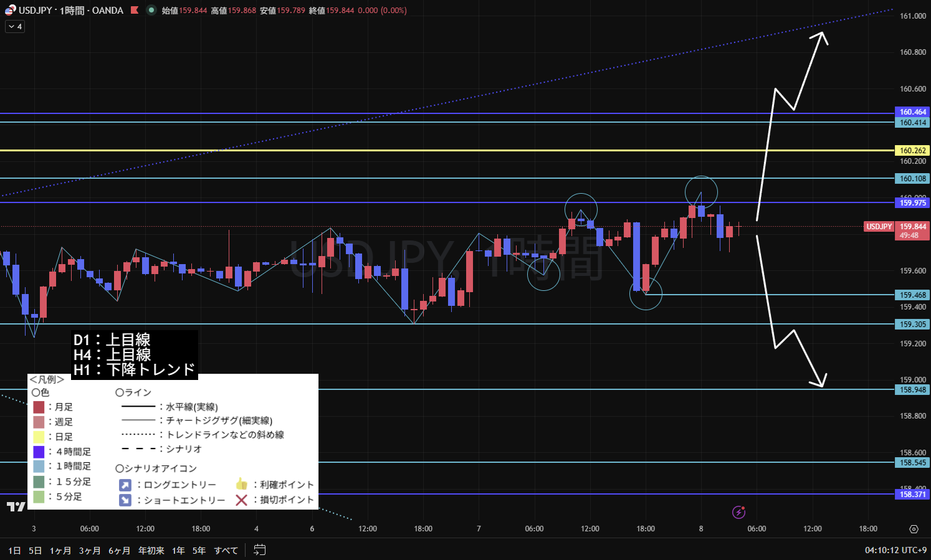931x560 pixels.
Task: Select the 5年 date range
Action: click(x=199, y=551)
